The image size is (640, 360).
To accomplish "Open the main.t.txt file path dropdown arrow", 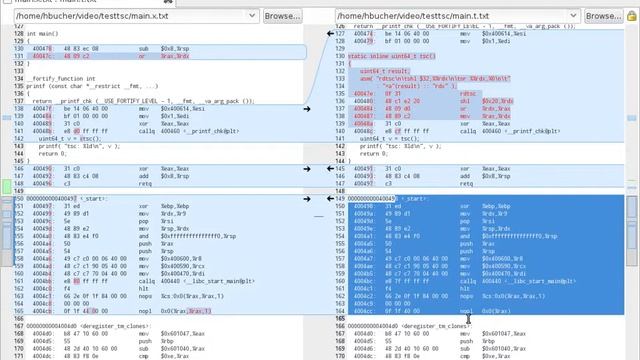I will (x=573, y=16).
